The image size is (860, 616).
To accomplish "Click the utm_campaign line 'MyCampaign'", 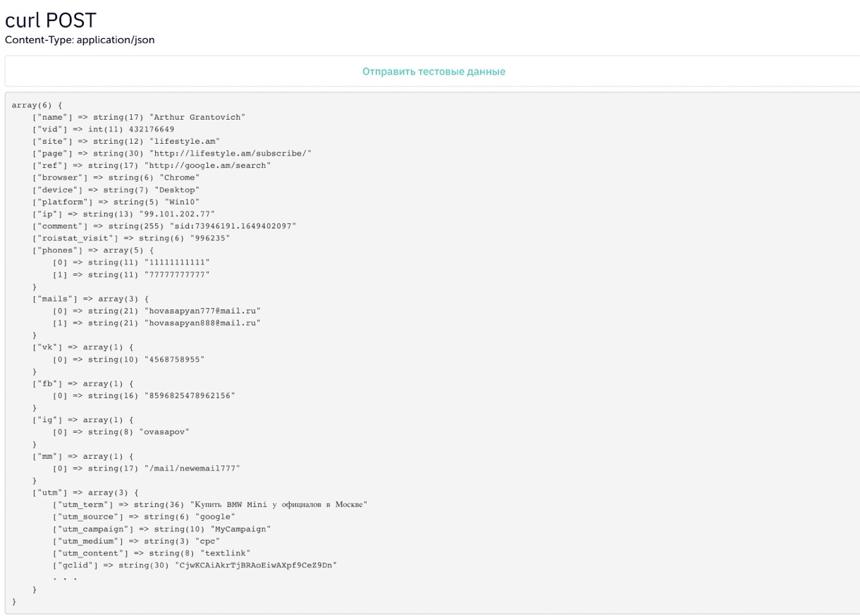I will click(161, 529).
